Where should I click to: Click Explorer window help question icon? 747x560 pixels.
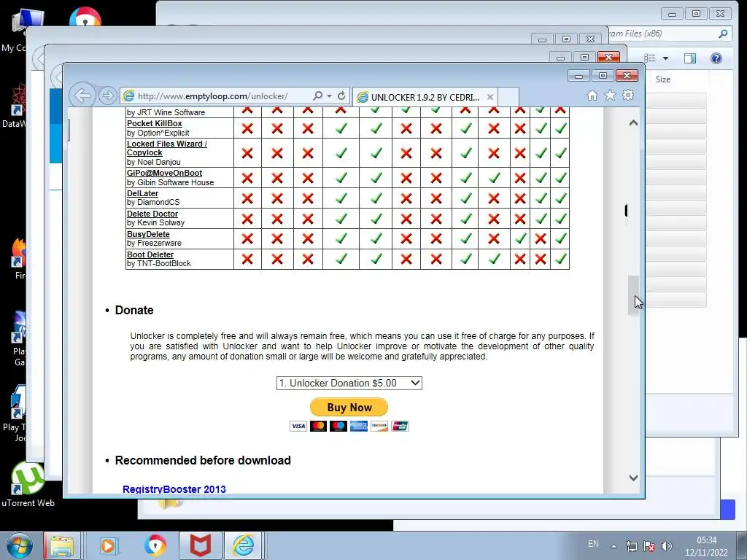pos(716,58)
